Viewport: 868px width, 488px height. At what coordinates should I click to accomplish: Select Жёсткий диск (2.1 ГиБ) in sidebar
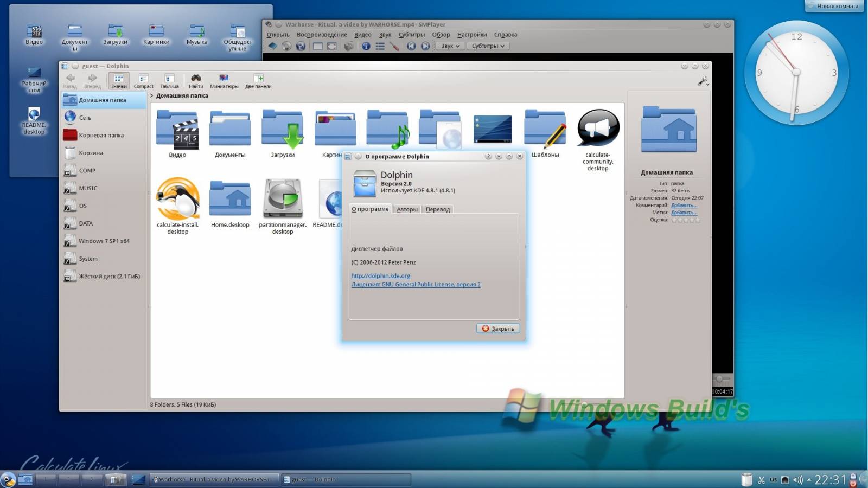(x=104, y=276)
